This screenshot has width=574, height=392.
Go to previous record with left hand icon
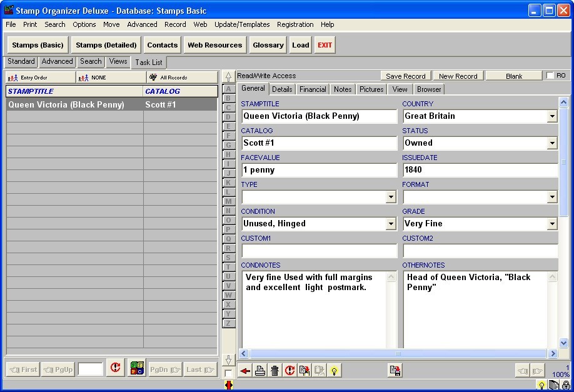523,371
